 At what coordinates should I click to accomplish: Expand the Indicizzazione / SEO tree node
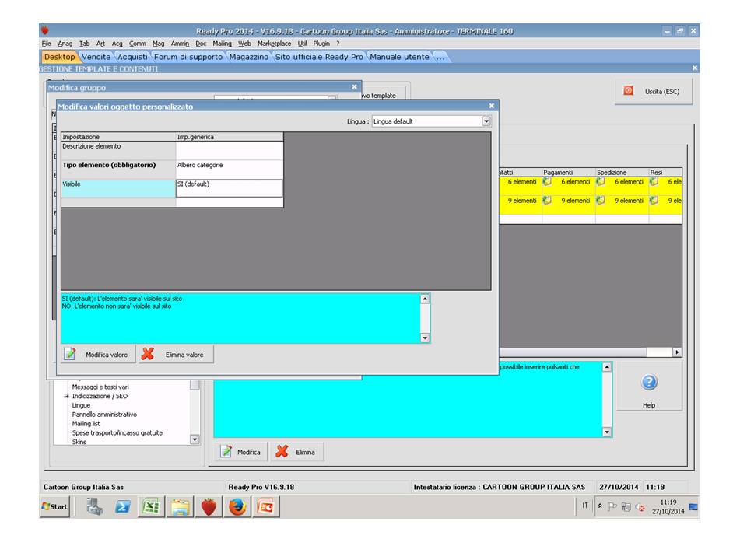(67, 396)
